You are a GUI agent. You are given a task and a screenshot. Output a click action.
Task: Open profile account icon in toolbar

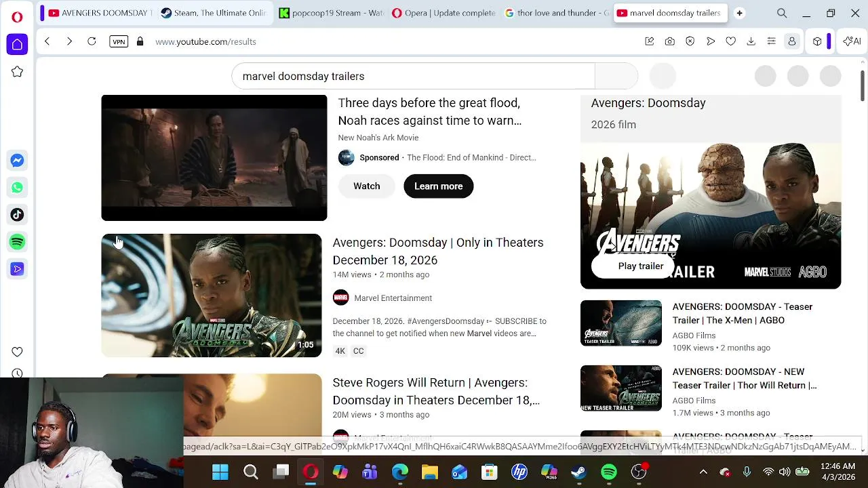coord(791,41)
